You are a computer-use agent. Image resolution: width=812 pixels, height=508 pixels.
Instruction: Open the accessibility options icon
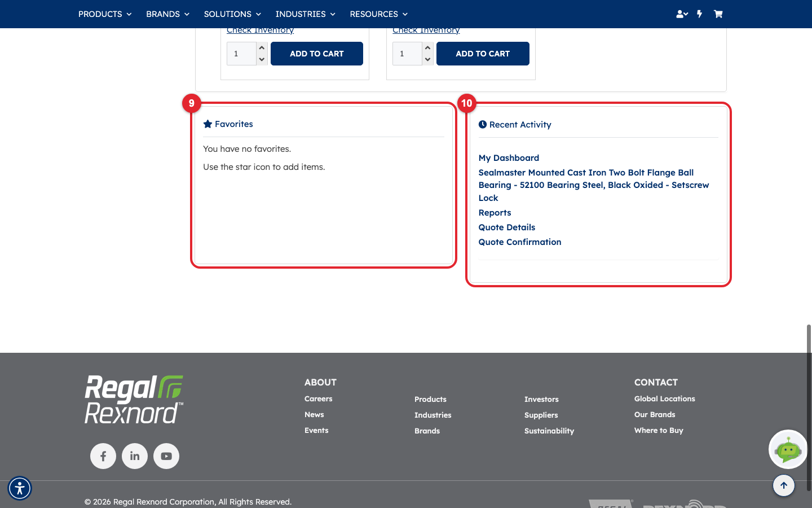pyautogui.click(x=20, y=488)
